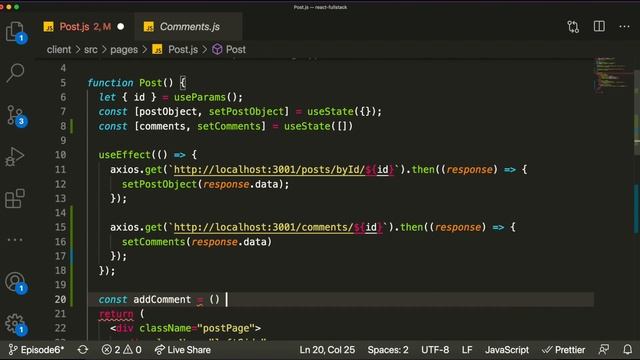Open the Extensions view icon

pos(15,198)
